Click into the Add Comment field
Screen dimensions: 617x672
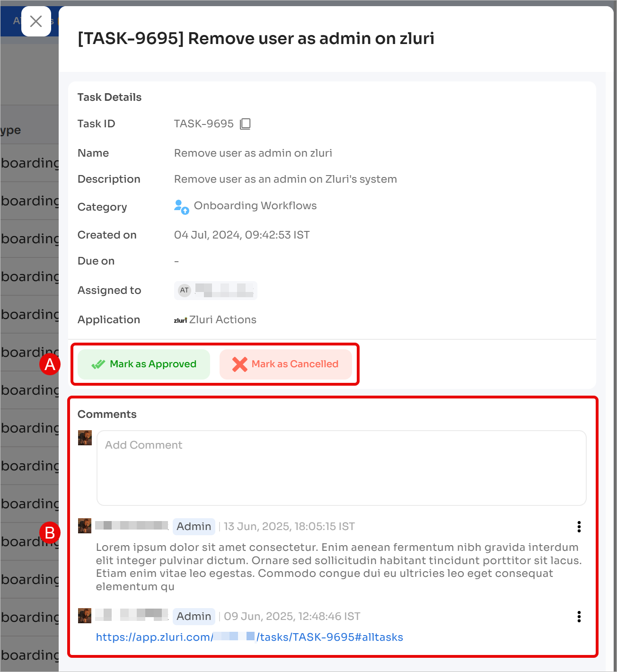point(341,468)
